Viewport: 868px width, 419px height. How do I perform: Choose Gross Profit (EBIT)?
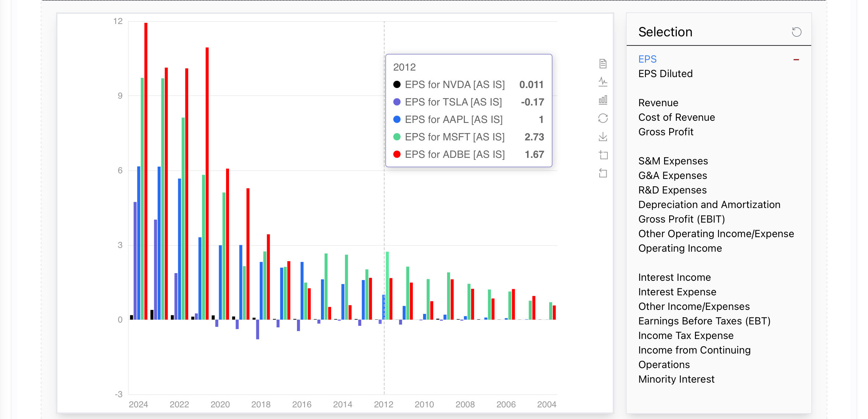click(x=682, y=219)
